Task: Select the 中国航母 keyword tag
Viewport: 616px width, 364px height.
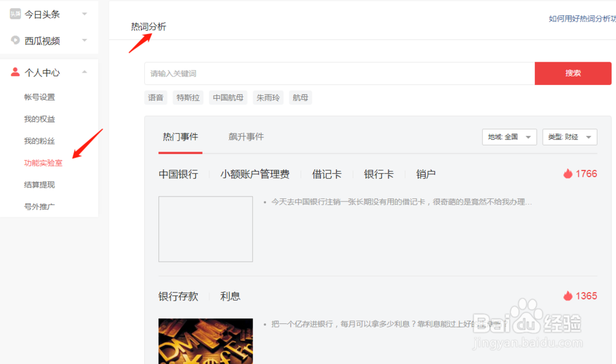Action: click(228, 98)
